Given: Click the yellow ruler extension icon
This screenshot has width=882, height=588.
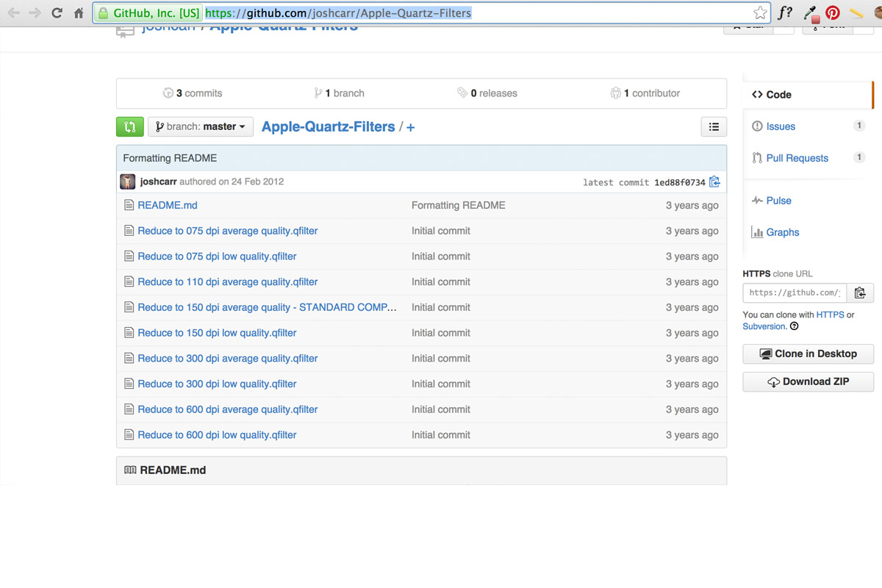Looking at the screenshot, I should coord(856,12).
